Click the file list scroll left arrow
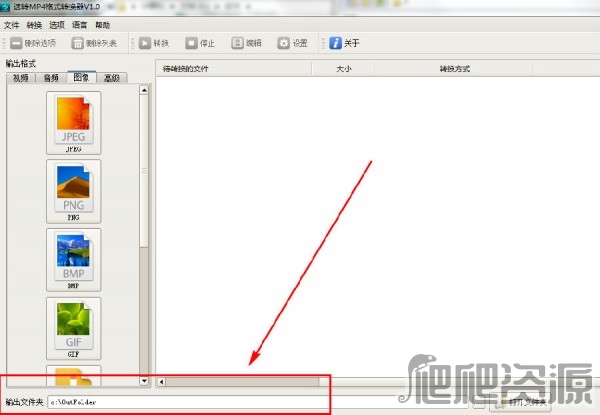600x415 pixels. pos(161,382)
